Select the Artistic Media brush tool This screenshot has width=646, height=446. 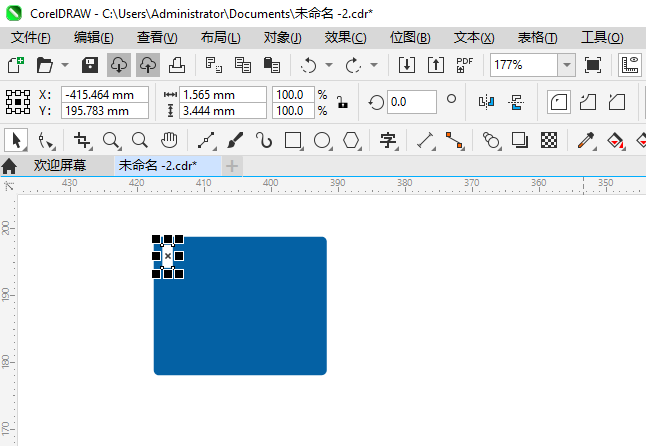(x=235, y=140)
